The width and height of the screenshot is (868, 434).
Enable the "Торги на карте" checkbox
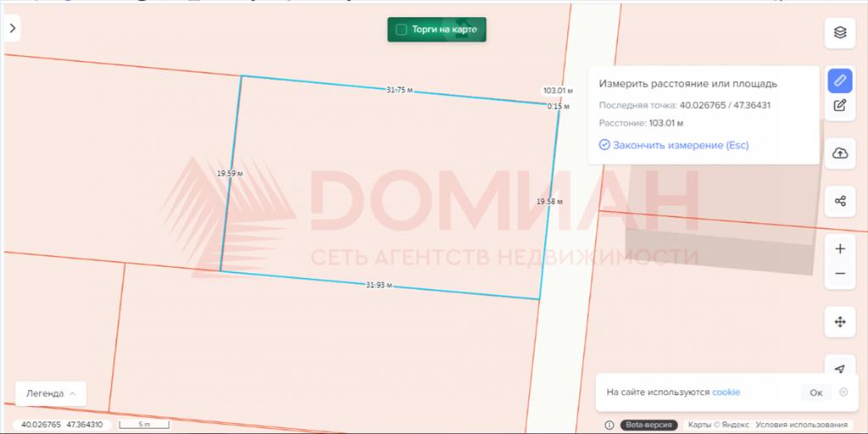pyautogui.click(x=402, y=30)
